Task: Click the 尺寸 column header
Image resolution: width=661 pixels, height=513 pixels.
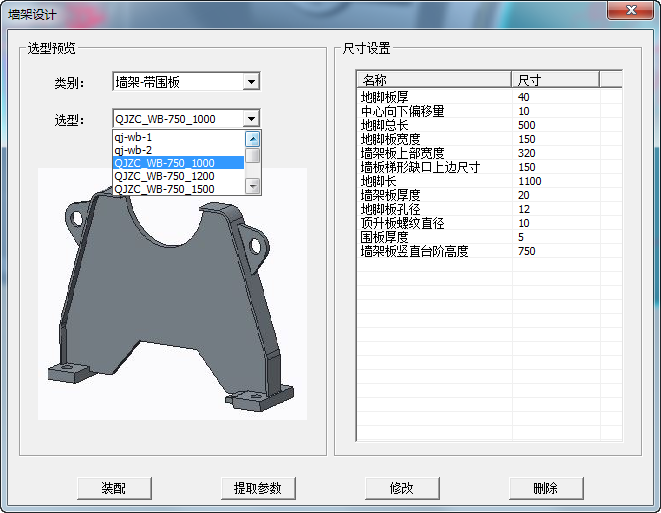Action: (x=554, y=80)
